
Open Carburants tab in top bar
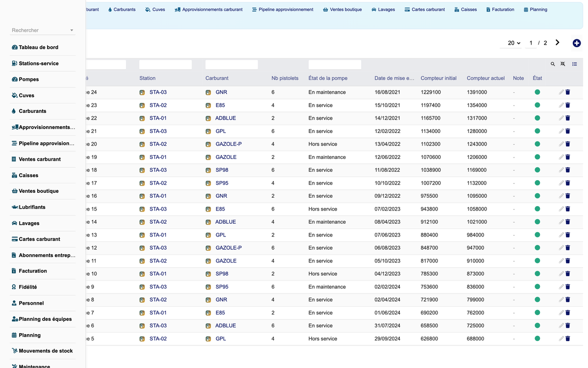click(x=122, y=9)
